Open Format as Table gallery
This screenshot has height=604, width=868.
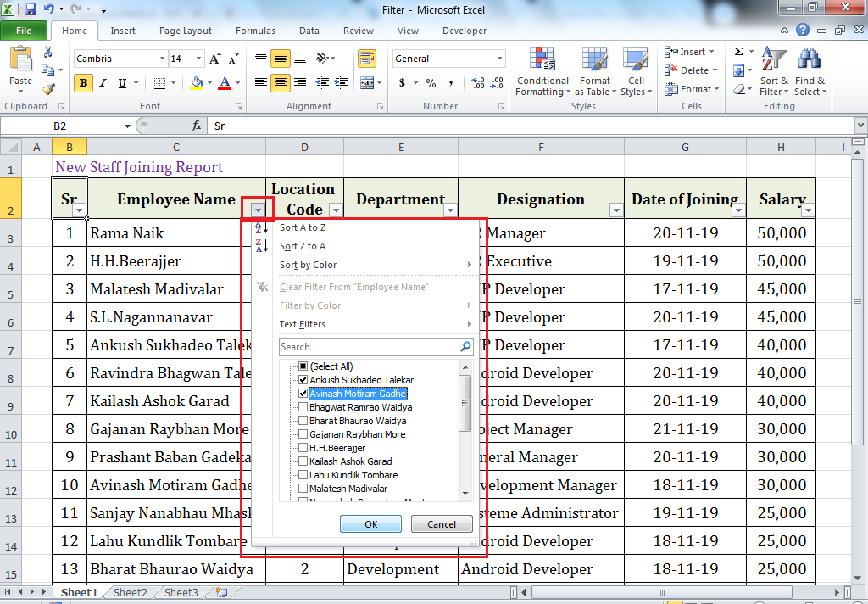point(595,72)
